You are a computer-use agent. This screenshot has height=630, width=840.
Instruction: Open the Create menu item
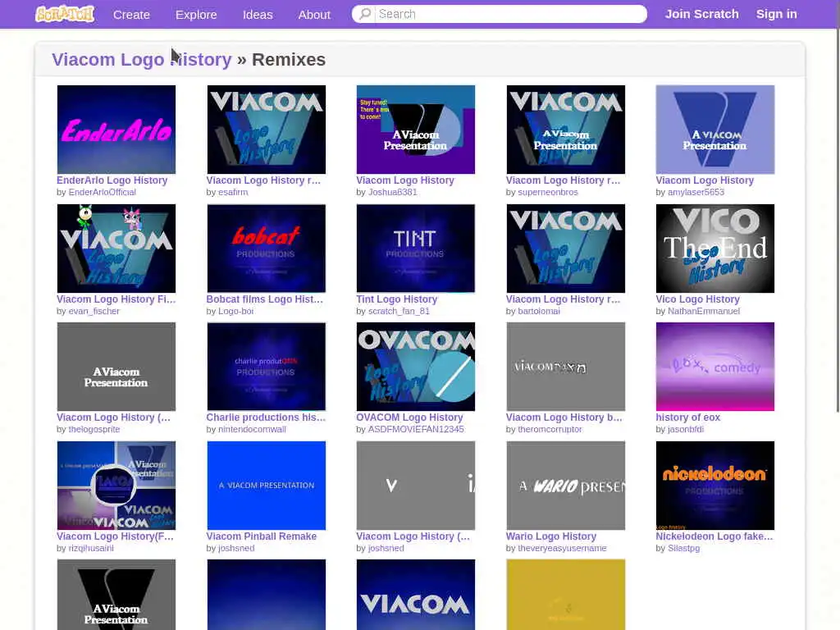click(x=131, y=15)
